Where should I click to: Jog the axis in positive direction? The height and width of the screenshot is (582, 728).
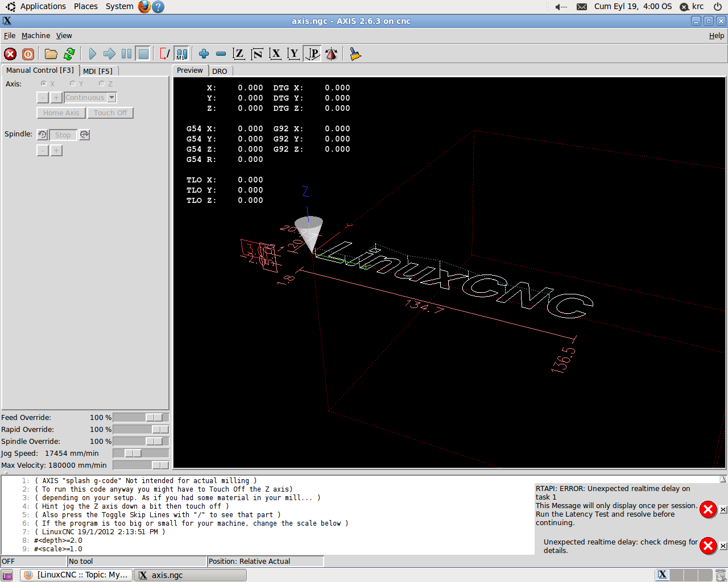[x=56, y=98]
